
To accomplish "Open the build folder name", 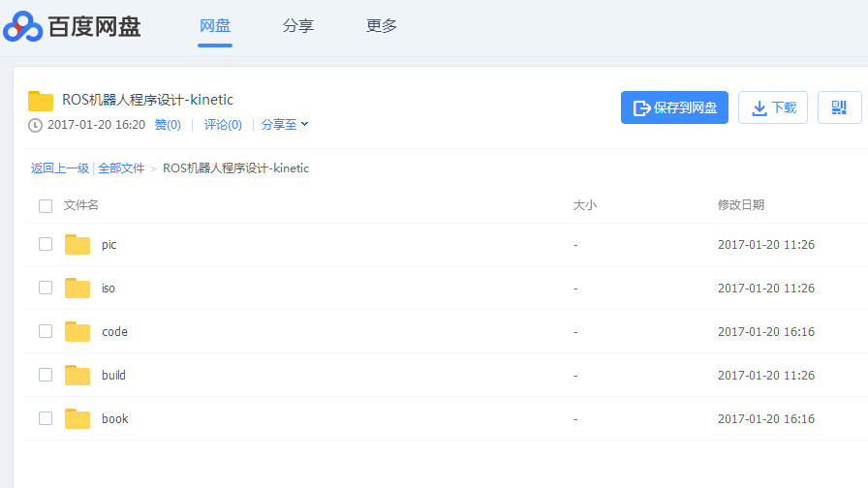I will [x=113, y=375].
